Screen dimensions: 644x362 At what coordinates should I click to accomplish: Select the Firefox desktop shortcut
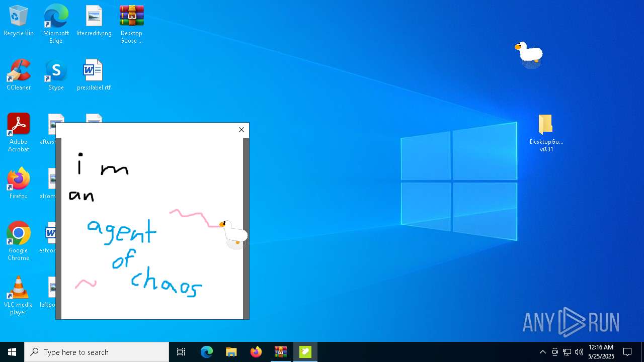(19, 184)
